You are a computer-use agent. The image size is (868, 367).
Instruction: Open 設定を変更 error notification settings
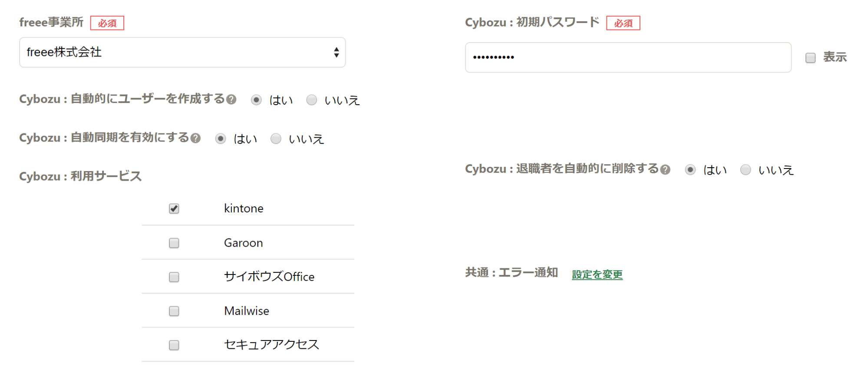597,274
